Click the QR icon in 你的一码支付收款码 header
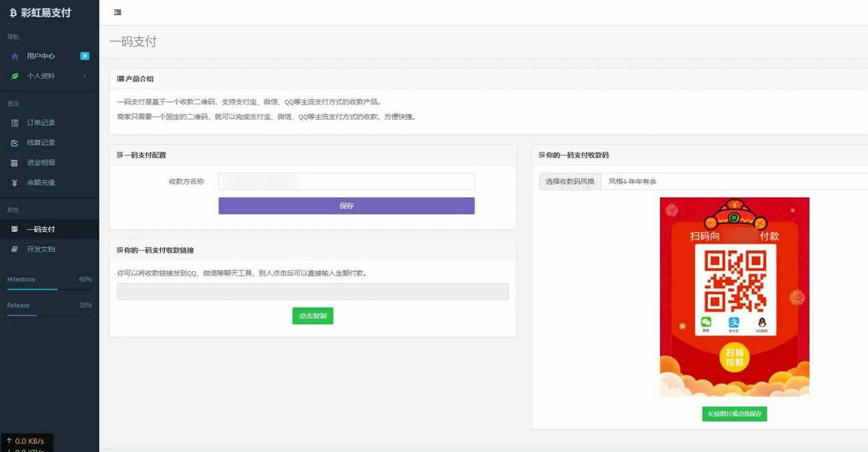This screenshot has height=452, width=868. click(x=542, y=155)
